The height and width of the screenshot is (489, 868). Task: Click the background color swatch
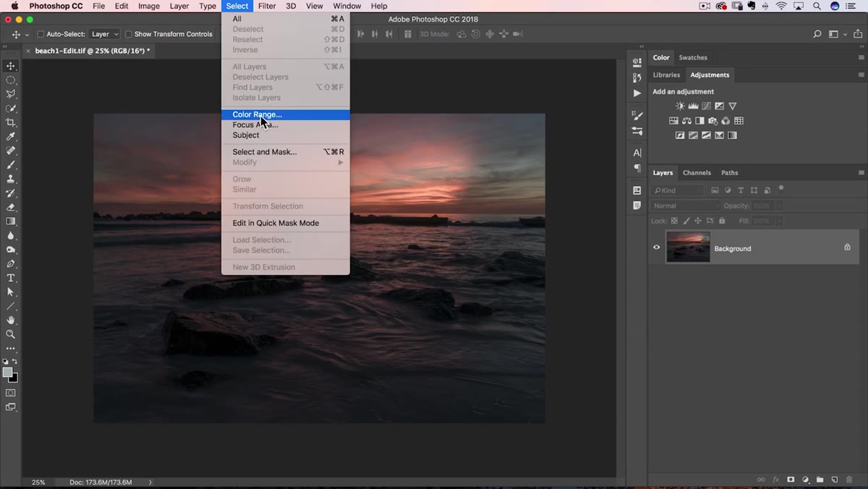(14, 378)
